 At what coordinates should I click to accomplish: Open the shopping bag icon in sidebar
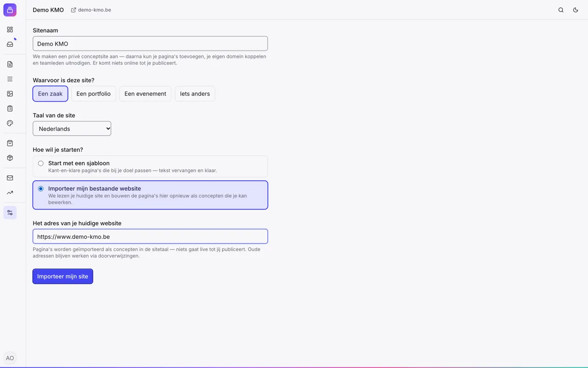pyautogui.click(x=10, y=143)
